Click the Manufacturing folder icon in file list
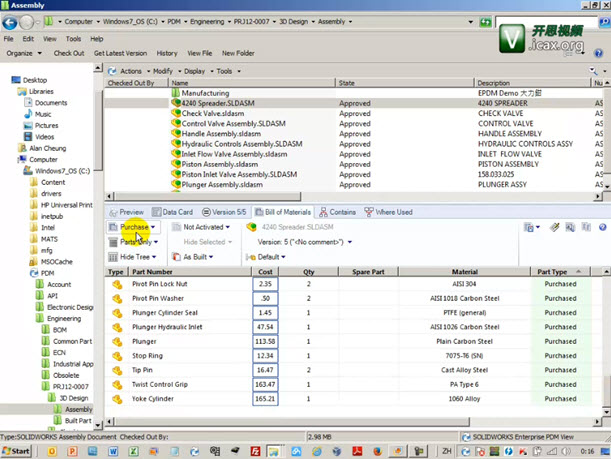Viewport: 611px width, 459px height. pos(176,93)
